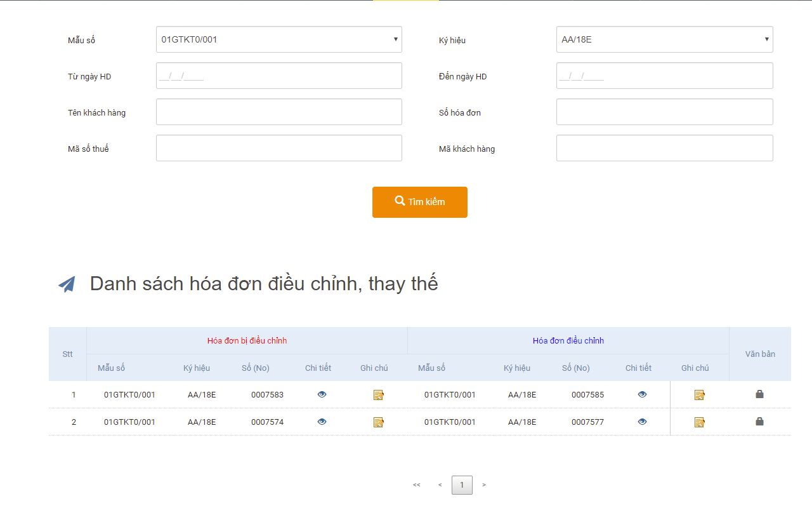View details of adjusting invoice 0007585
This screenshot has height=508, width=812.
point(642,394)
